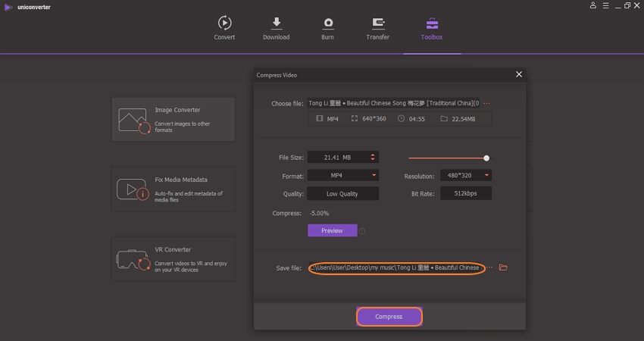Click the File Size stepper arrows

click(x=373, y=158)
